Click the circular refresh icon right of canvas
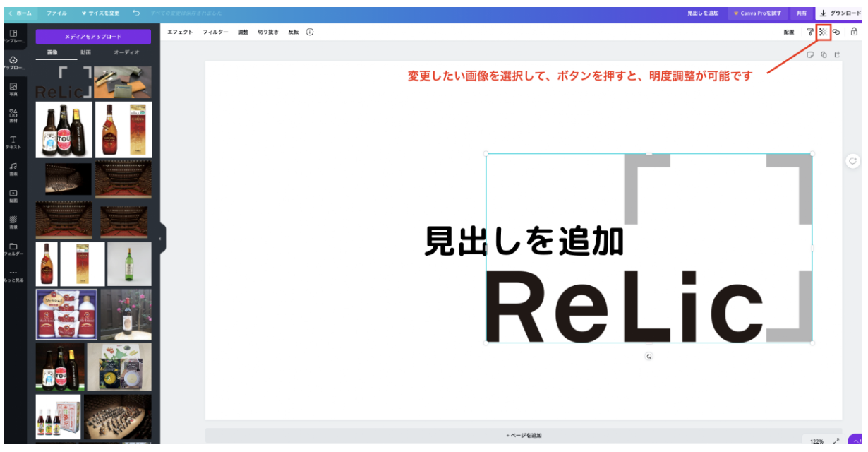Screen dimensions: 868x452 pyautogui.click(x=853, y=161)
